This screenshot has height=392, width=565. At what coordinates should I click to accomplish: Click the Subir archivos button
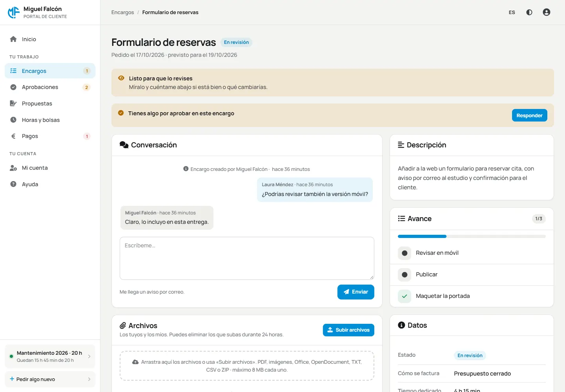(348, 330)
